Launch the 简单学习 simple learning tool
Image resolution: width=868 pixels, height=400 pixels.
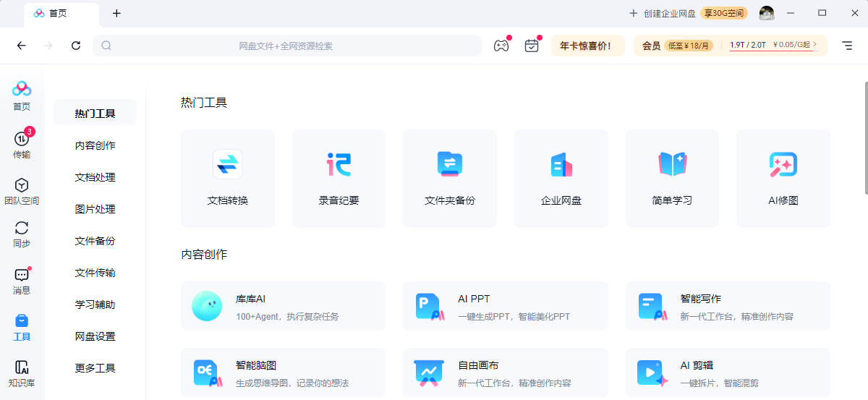[x=672, y=179]
